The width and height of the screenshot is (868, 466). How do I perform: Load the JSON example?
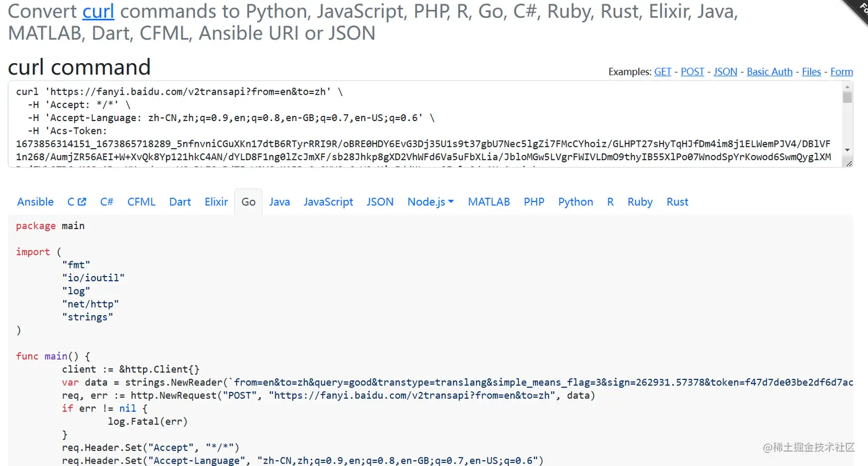pos(726,72)
